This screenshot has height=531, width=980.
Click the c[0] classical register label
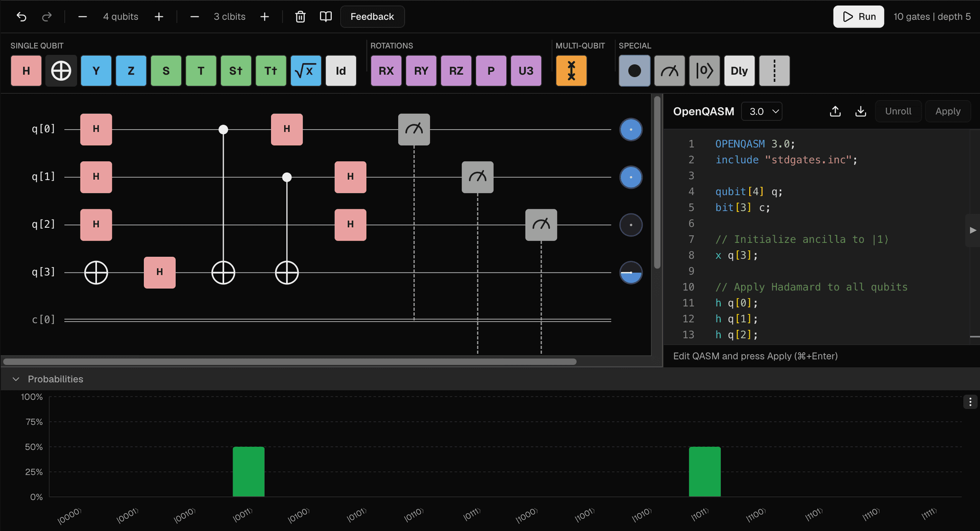coord(43,320)
